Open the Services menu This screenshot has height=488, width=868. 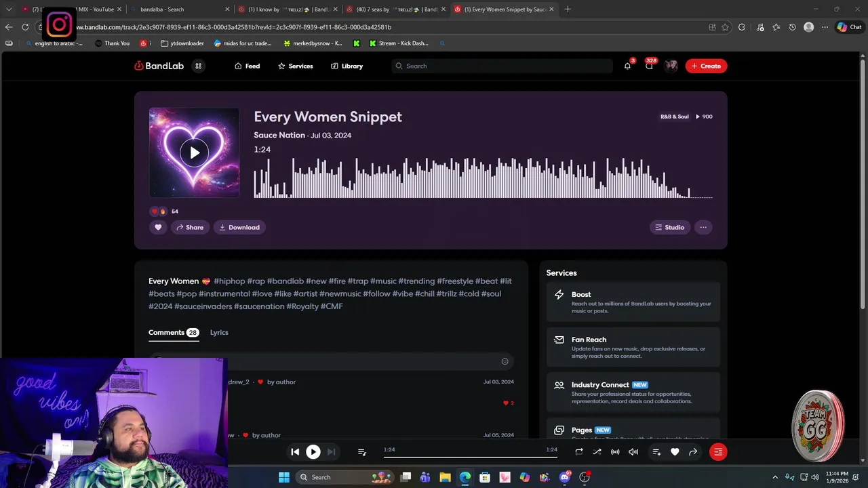tap(295, 66)
